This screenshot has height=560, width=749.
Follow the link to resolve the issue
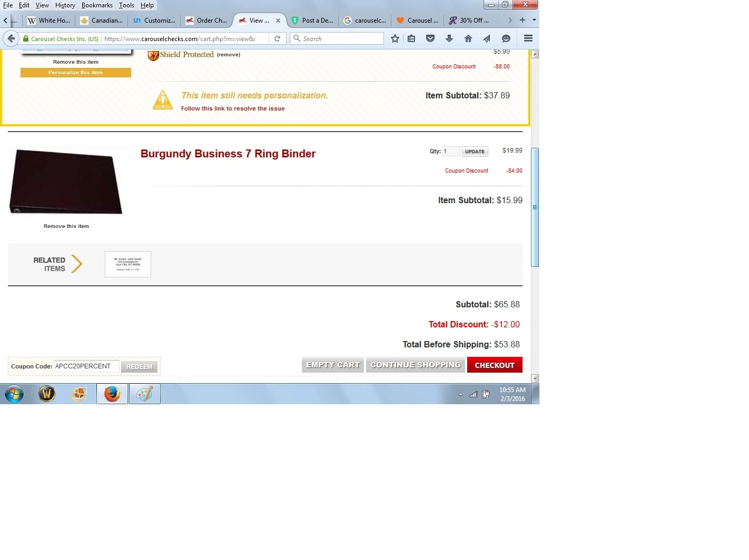coord(233,108)
